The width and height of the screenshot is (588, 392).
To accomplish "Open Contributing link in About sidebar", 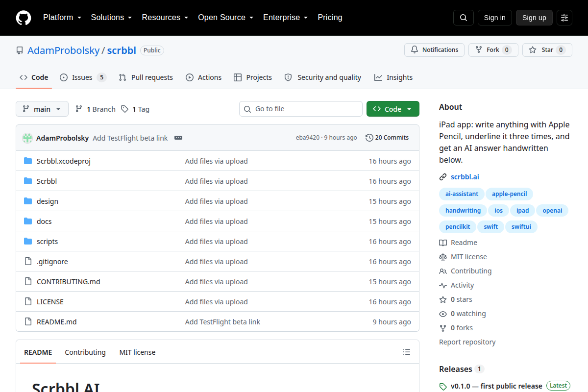I will coord(465,271).
